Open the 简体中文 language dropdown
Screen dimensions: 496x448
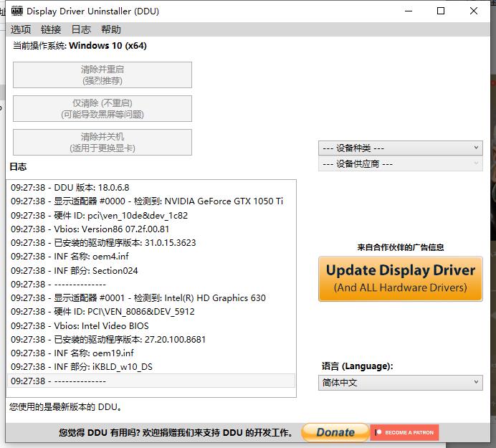[400, 383]
